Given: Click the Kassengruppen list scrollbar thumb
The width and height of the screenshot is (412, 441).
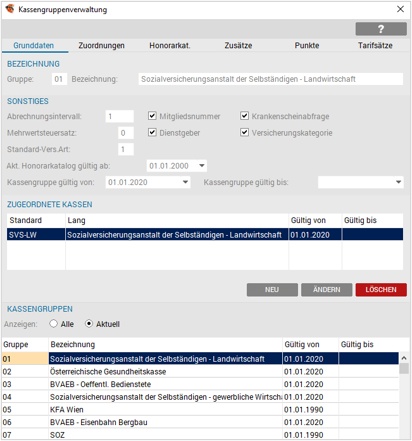Looking at the screenshot, I should 404,369.
